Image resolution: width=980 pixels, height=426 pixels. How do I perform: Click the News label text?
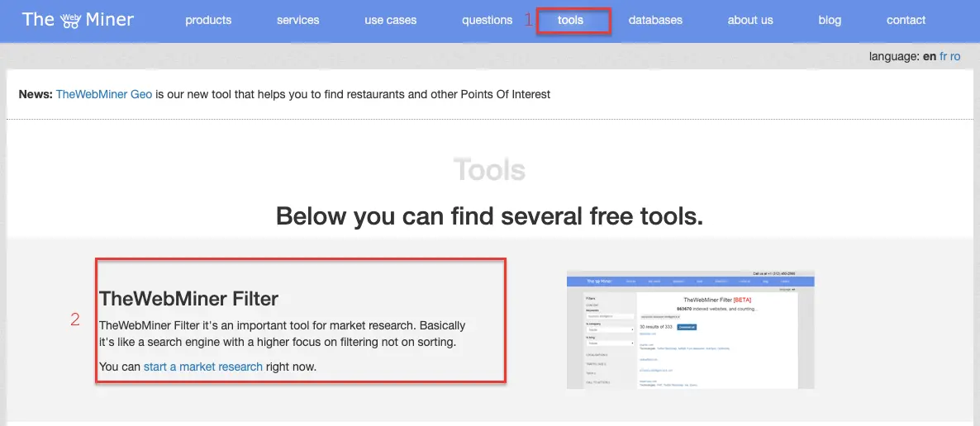(x=36, y=94)
